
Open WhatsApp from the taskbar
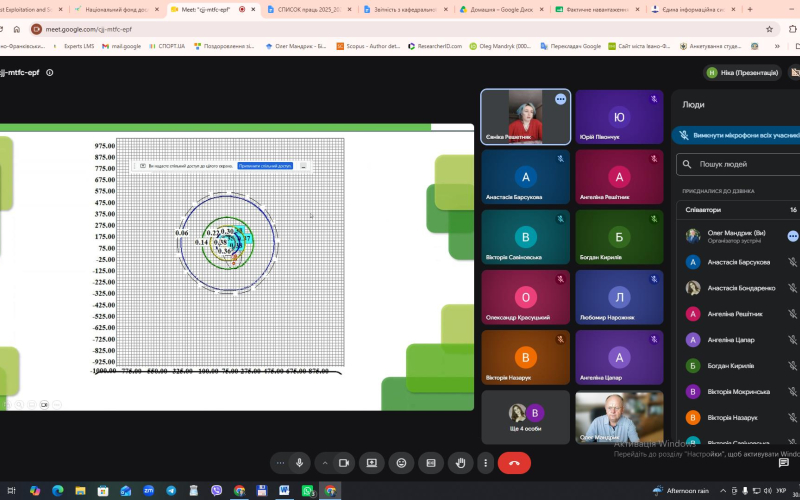[307, 491]
